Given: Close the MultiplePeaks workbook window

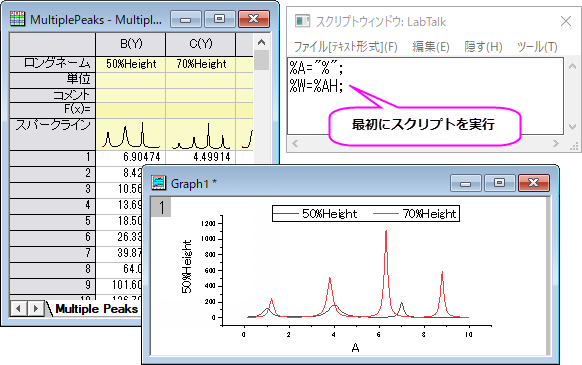Looking at the screenshot, I should point(254,19).
